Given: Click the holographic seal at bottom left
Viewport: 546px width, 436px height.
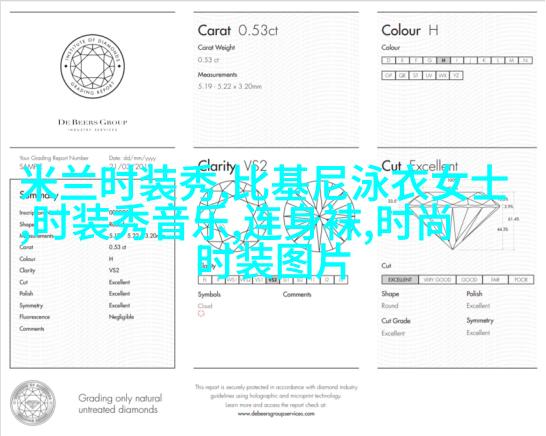Looking at the screenshot, I should click(33, 403).
